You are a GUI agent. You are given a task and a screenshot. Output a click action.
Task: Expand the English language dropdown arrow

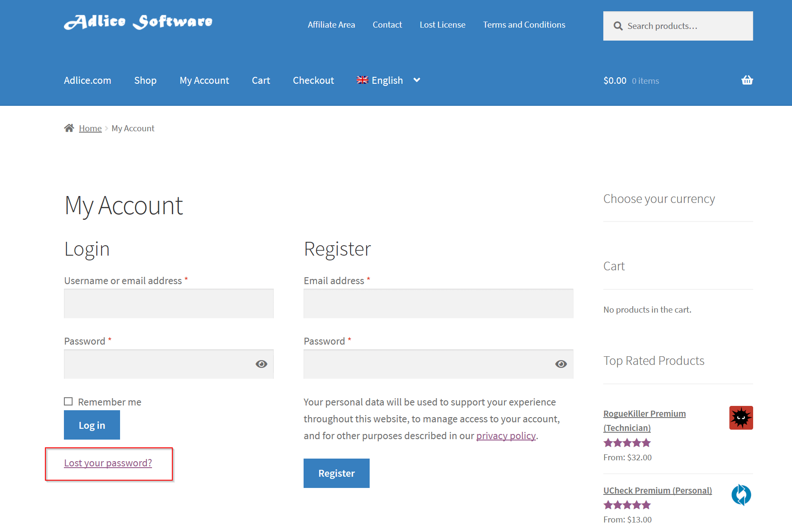(417, 80)
